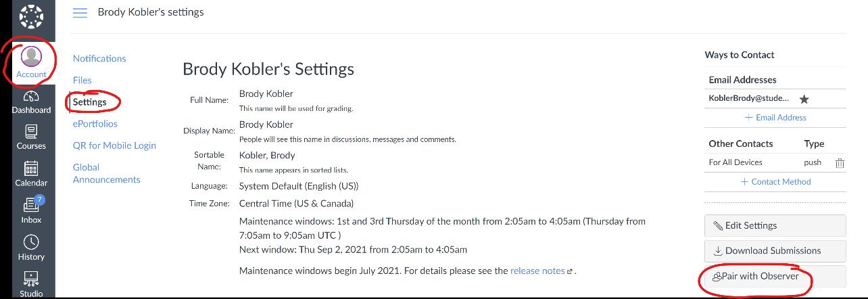The height and width of the screenshot is (299, 868).
Task: Open QR for Mobile Login
Action: coord(114,145)
